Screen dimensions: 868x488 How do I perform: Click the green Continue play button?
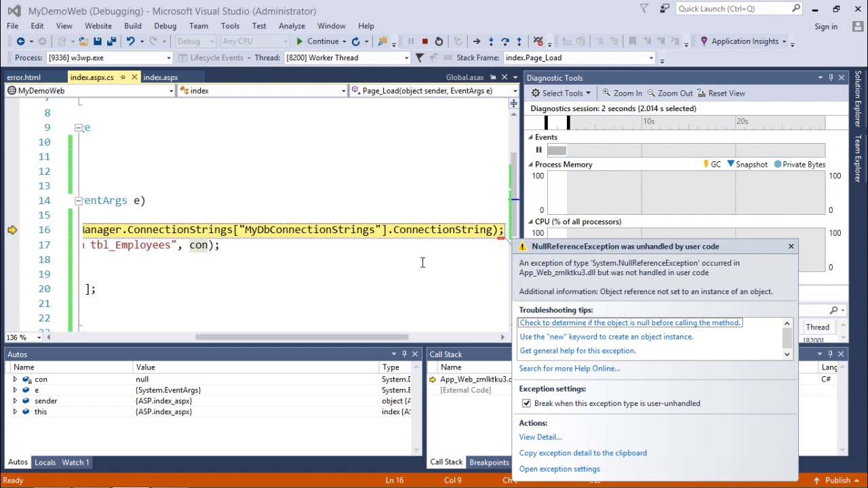tap(300, 41)
